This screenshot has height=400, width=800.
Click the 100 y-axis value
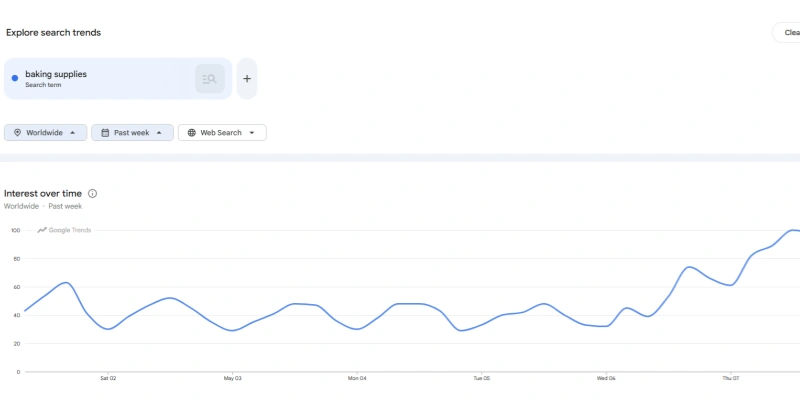[15, 231]
